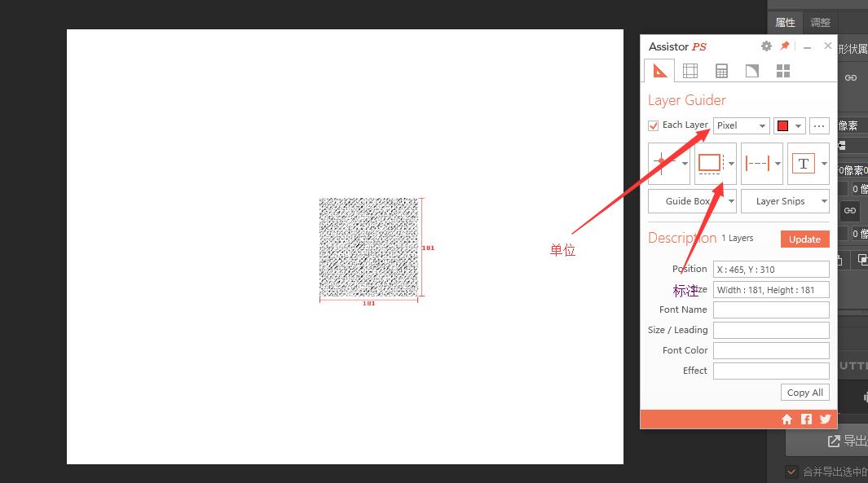
Task: Click the Font Name field
Action: (x=771, y=310)
